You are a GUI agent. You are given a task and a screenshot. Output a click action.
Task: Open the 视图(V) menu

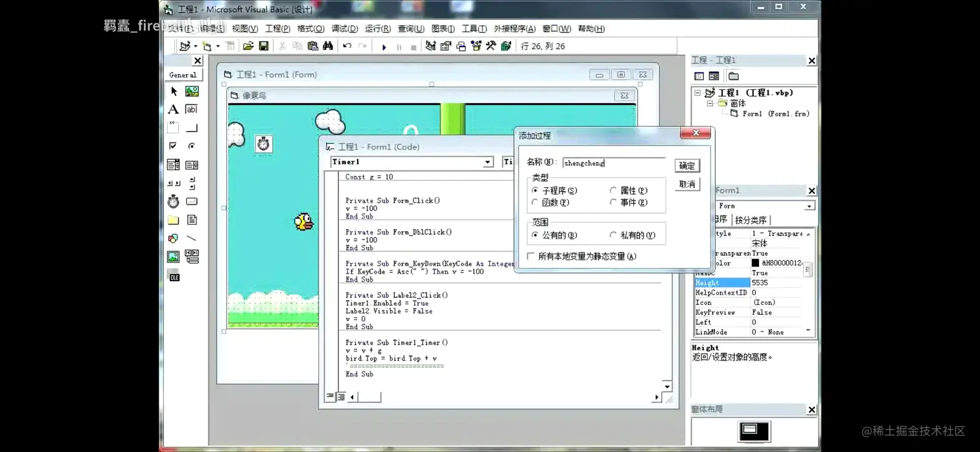click(x=245, y=28)
